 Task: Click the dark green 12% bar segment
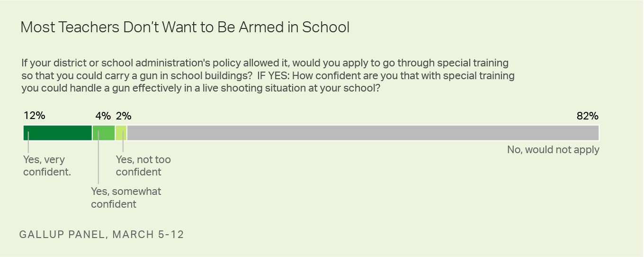pos(57,133)
